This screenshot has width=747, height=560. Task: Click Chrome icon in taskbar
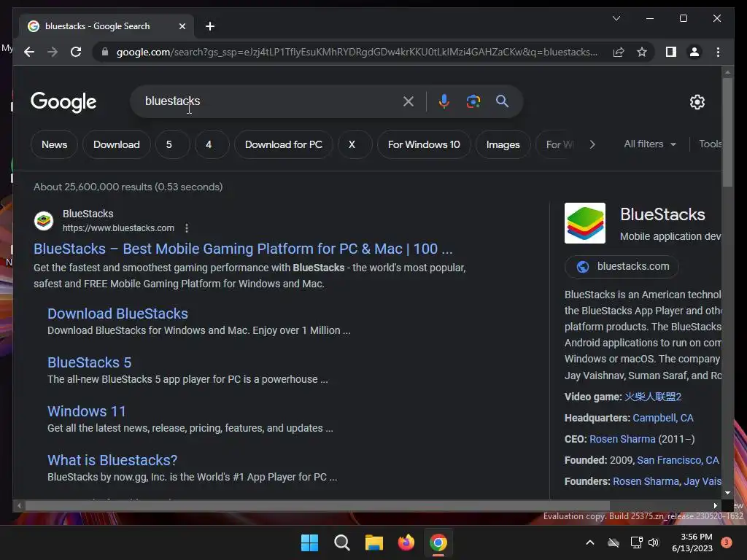coord(438,542)
